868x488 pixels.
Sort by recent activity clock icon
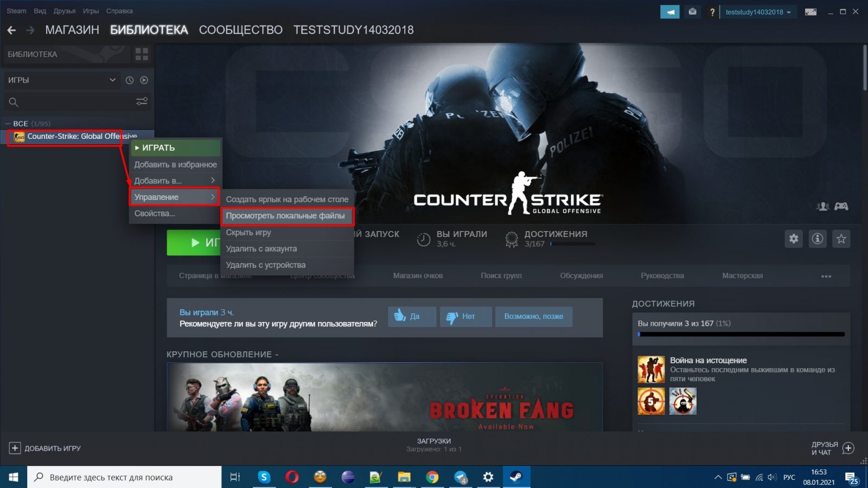130,80
